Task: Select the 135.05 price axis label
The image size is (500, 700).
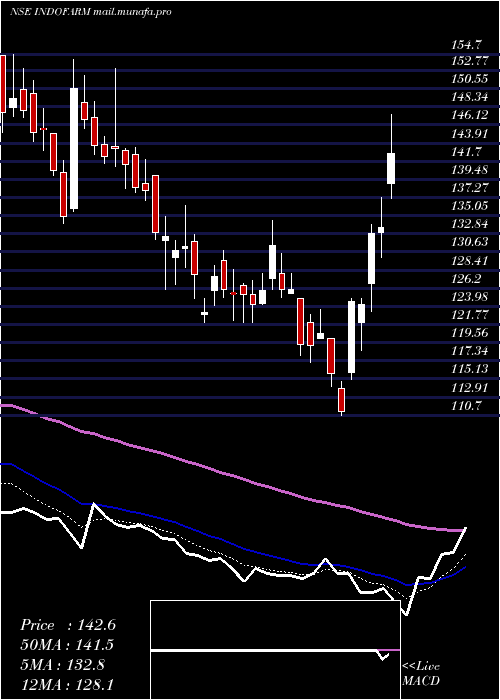Action: (470, 206)
